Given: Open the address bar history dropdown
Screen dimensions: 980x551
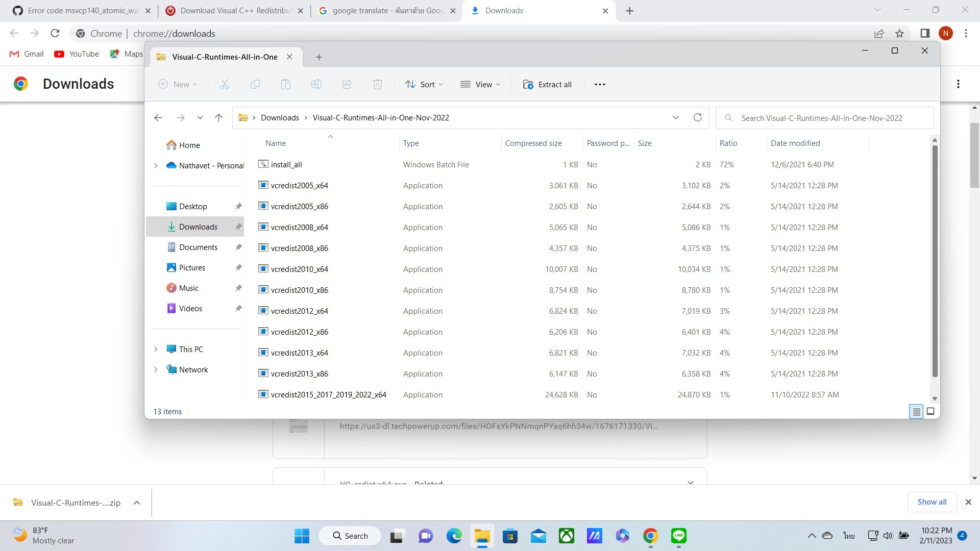Looking at the screenshot, I should click(x=676, y=117).
